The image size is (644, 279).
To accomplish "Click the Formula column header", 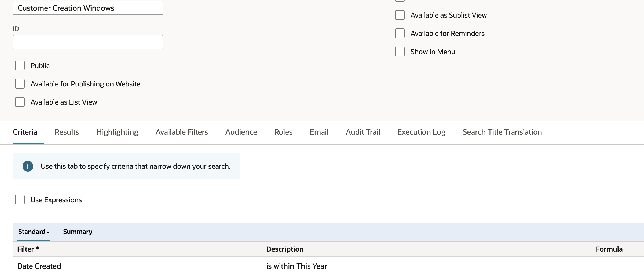I will tap(609, 249).
